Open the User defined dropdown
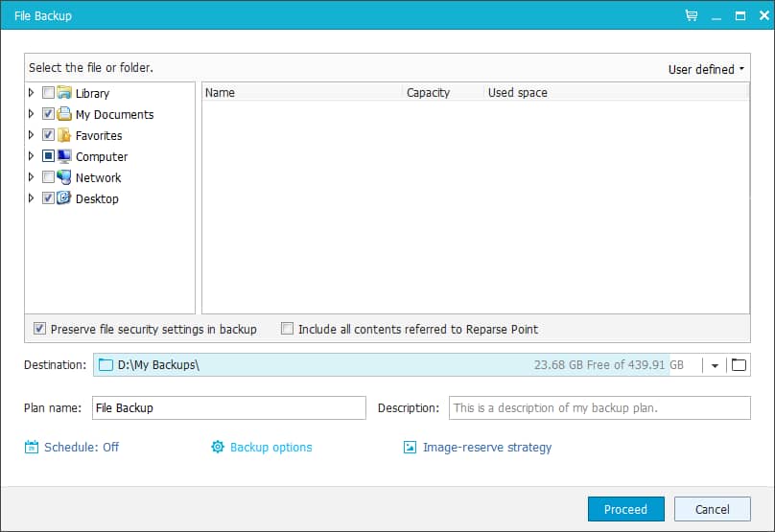This screenshot has height=532, width=775. click(x=706, y=69)
